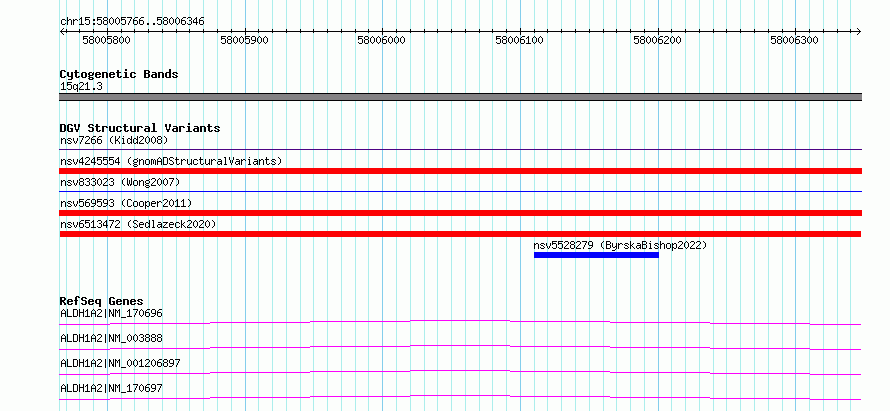Click the DGV Structural Variants track title

(x=140, y=128)
